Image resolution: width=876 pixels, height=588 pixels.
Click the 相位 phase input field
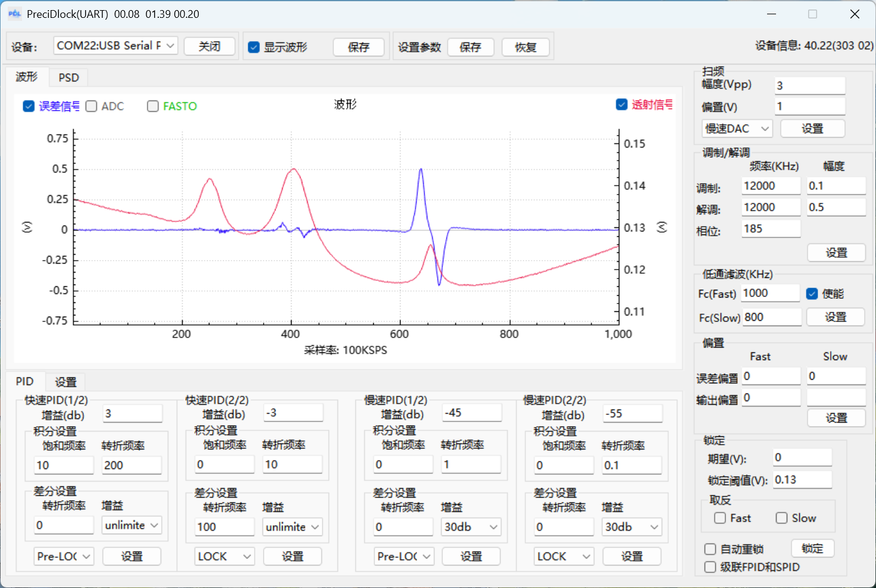tap(771, 229)
